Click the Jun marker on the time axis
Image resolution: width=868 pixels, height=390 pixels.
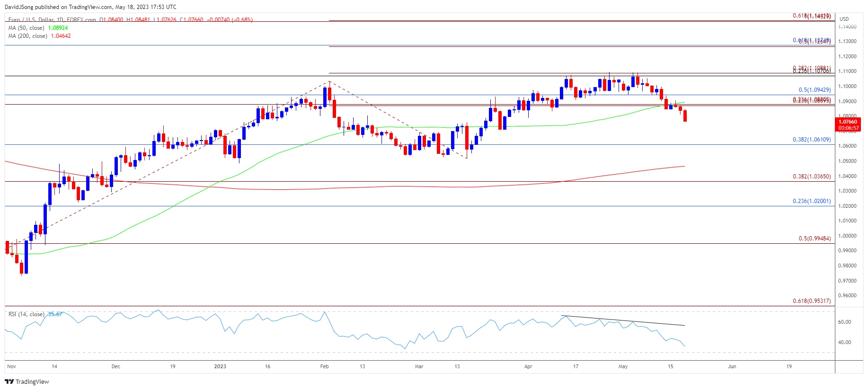pyautogui.click(x=732, y=366)
